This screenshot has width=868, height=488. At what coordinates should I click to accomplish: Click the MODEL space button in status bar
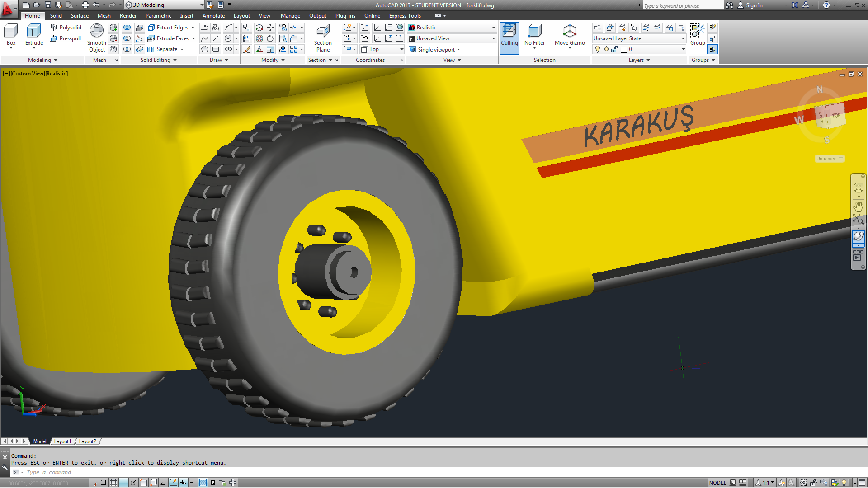tap(717, 483)
